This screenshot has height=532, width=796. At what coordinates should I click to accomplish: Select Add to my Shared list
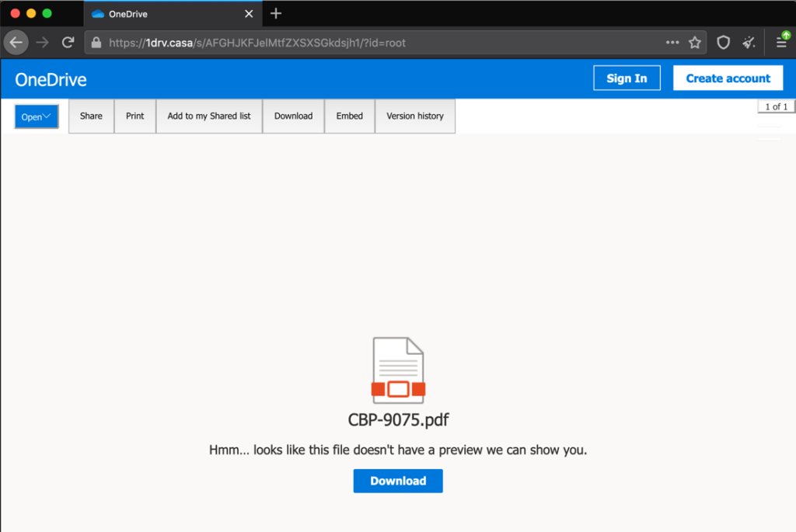click(209, 116)
